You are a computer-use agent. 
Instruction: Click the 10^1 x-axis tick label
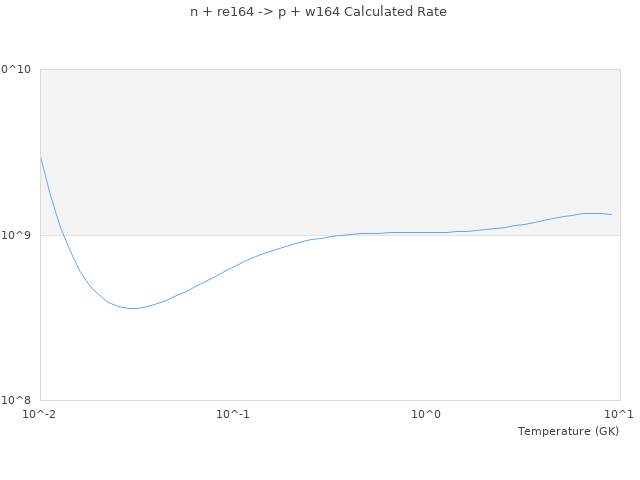coord(619,414)
